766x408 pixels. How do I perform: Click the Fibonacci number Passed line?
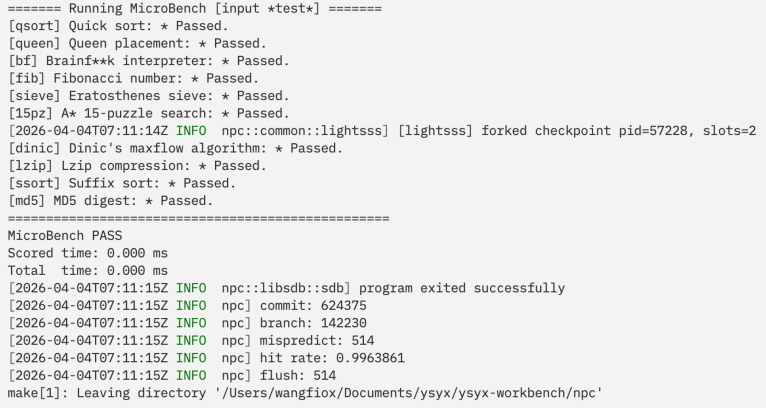133,79
